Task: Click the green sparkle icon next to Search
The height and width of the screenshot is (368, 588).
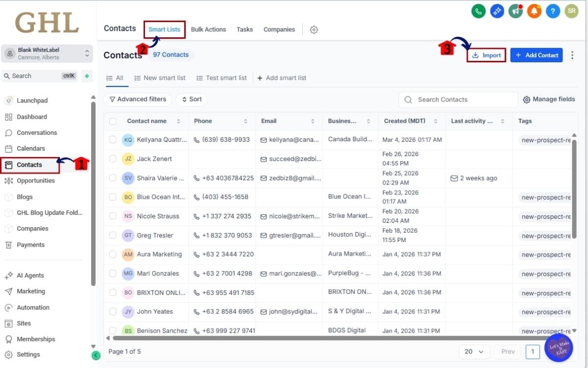Action: click(86, 76)
